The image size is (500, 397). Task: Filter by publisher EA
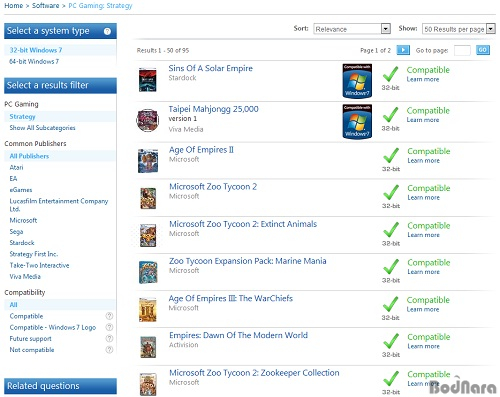click(x=13, y=178)
